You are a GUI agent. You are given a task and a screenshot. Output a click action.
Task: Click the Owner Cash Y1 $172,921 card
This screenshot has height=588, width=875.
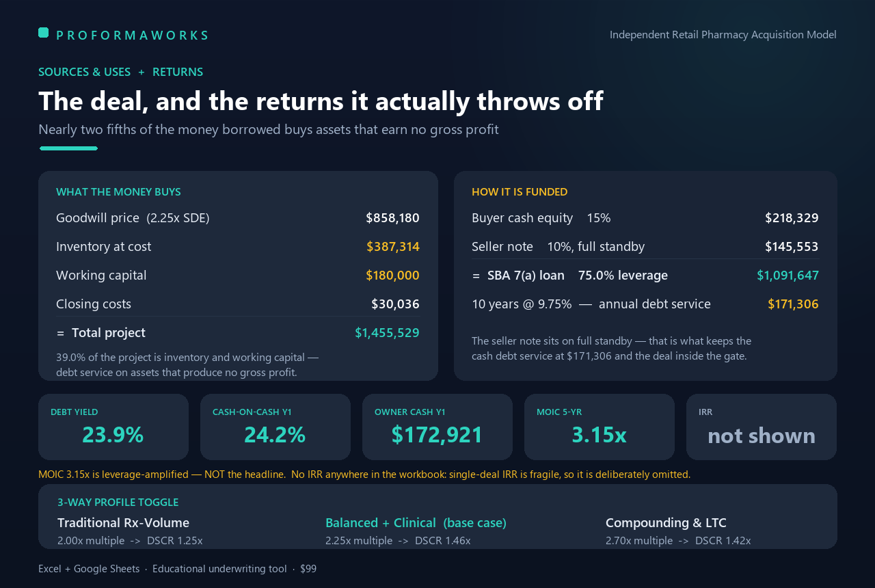(437, 427)
